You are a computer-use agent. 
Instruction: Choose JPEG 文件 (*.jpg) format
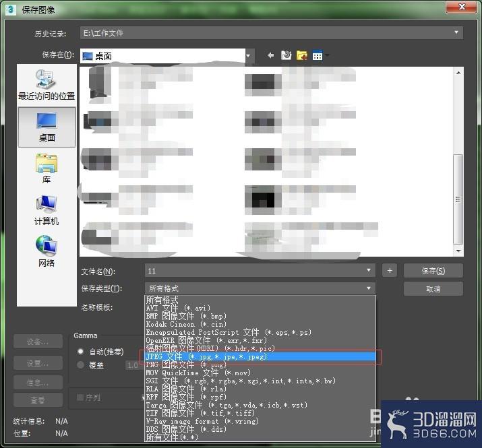260,356
